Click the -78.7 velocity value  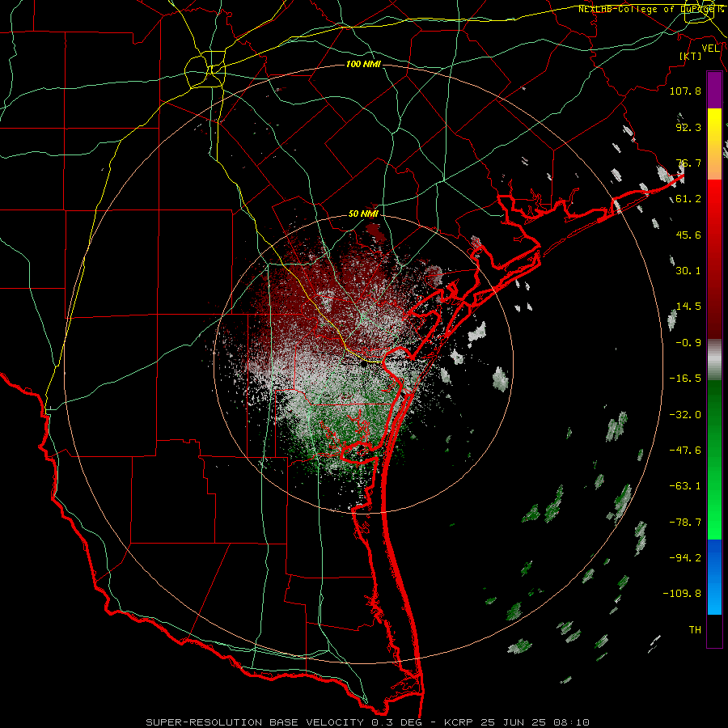coord(685,523)
